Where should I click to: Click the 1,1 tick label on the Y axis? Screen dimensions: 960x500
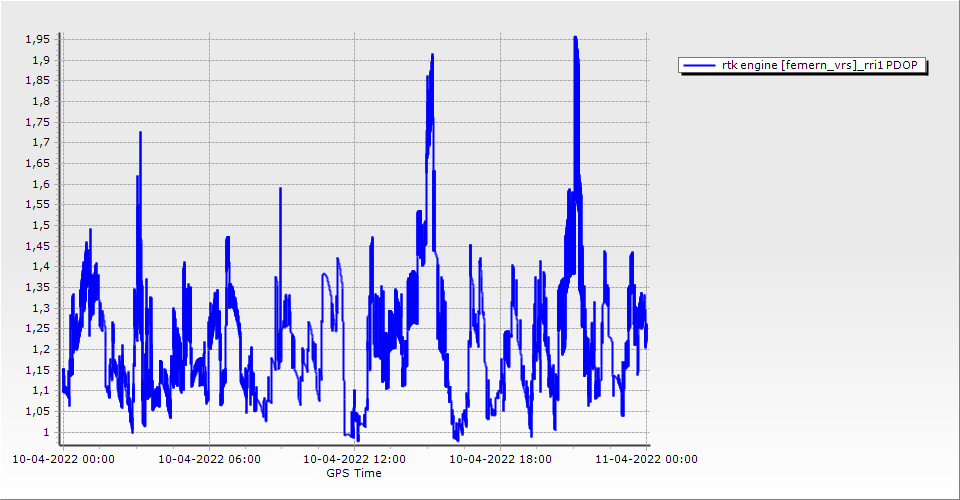point(41,391)
